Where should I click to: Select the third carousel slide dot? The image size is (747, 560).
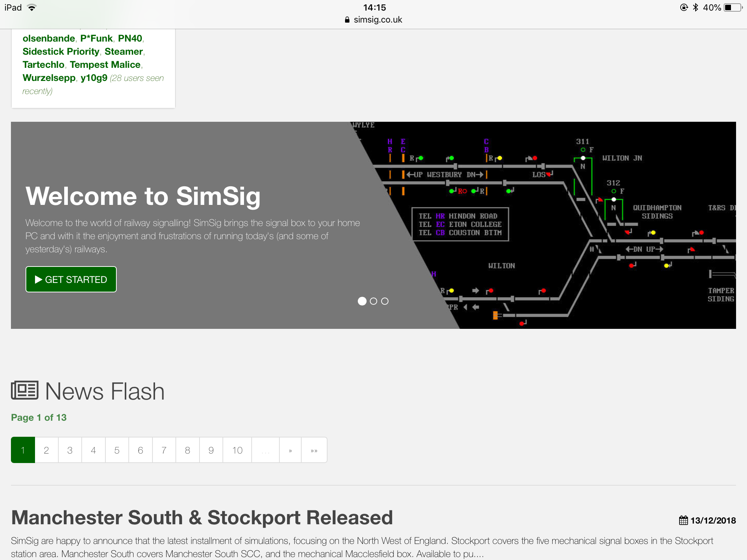click(x=385, y=301)
